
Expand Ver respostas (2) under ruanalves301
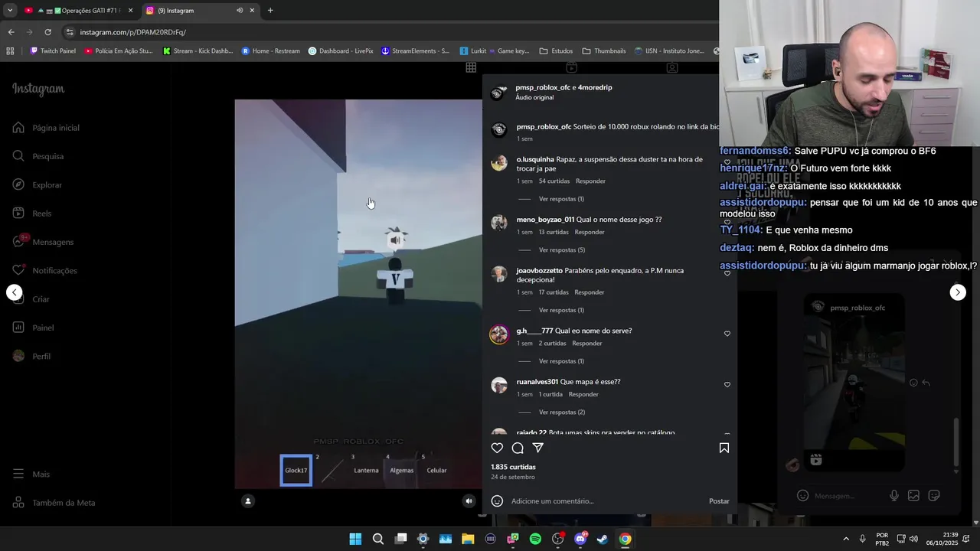click(561, 412)
